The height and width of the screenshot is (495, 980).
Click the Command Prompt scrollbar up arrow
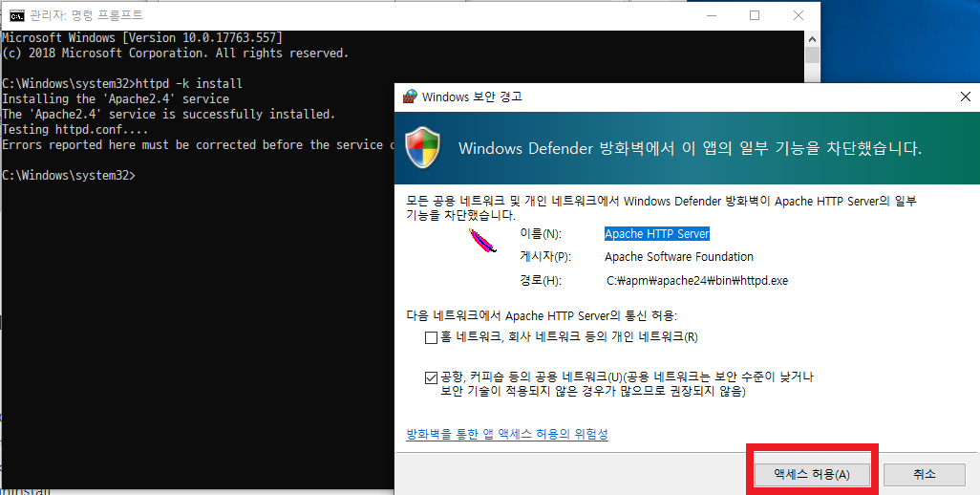tap(812, 39)
